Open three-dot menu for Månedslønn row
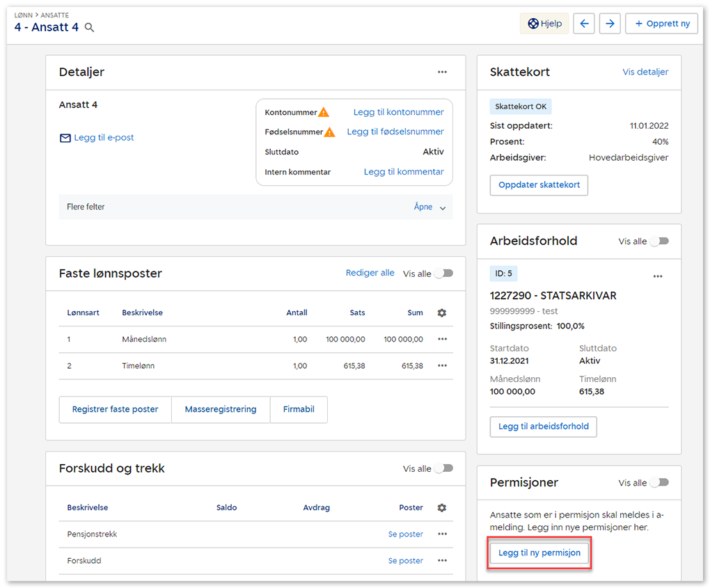The image size is (710, 588). [x=442, y=340]
